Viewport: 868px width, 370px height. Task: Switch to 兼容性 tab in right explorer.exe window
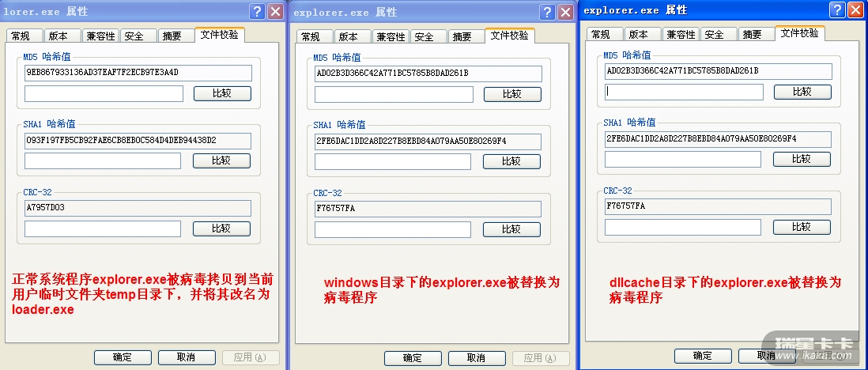pos(681,34)
